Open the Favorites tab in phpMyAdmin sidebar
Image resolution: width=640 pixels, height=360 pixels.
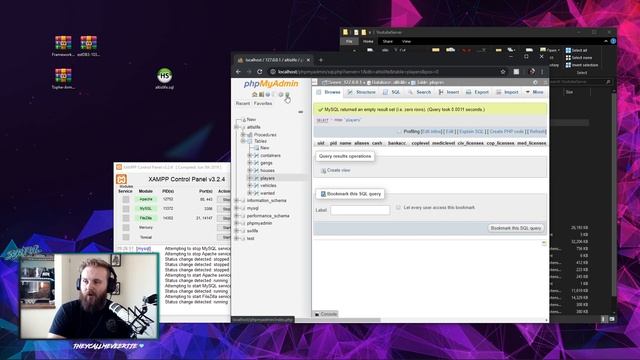coord(263,104)
